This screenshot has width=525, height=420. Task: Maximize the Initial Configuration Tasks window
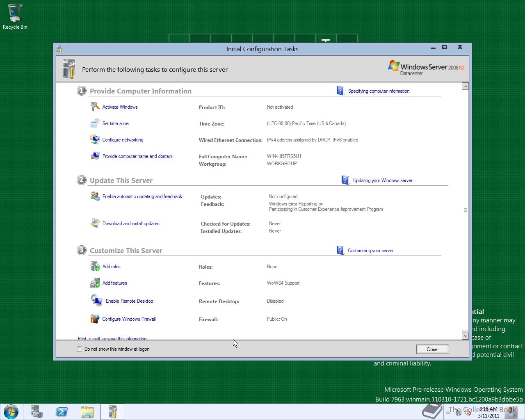coord(444,47)
